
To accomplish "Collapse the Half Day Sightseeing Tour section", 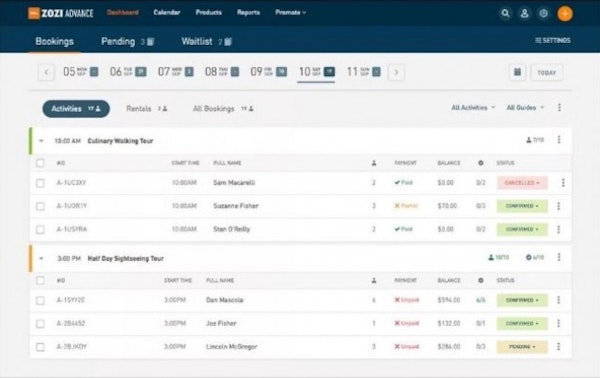I will (x=41, y=258).
